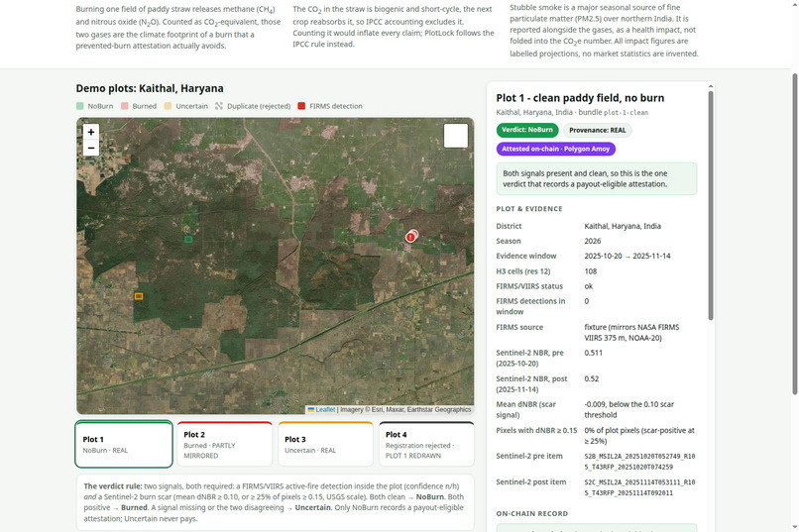The height and width of the screenshot is (532, 799).
Task: Click the page's main vertical scrollbar
Action: pyautogui.click(x=794, y=234)
